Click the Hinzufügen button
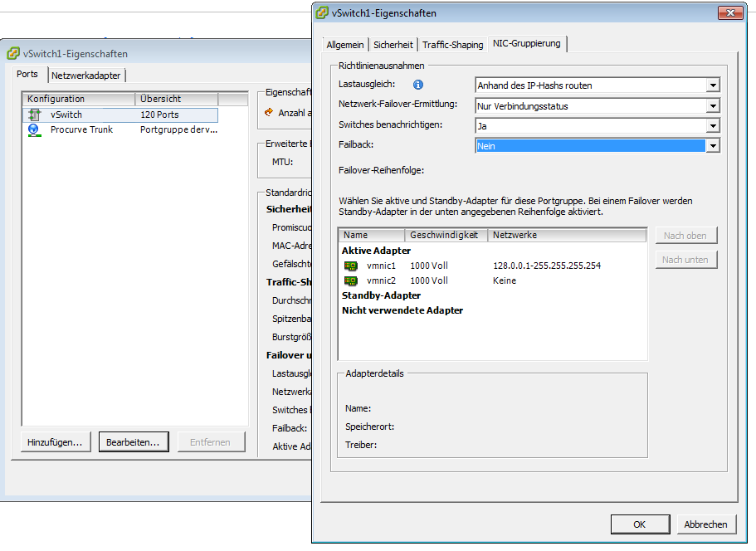 (x=55, y=441)
